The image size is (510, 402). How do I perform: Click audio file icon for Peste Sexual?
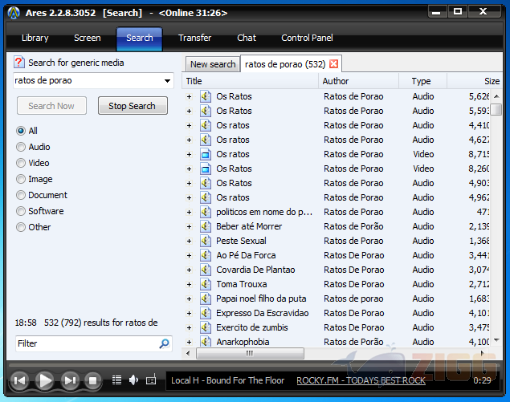206,241
